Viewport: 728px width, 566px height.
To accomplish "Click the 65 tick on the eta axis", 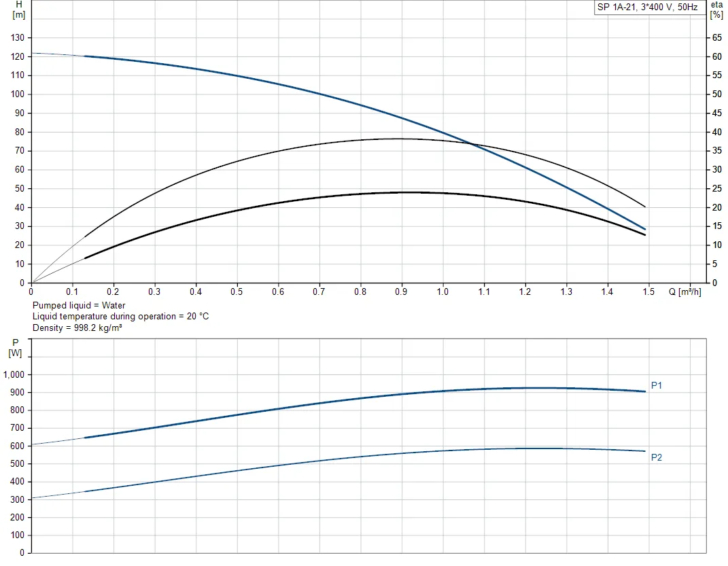I will pos(717,37).
